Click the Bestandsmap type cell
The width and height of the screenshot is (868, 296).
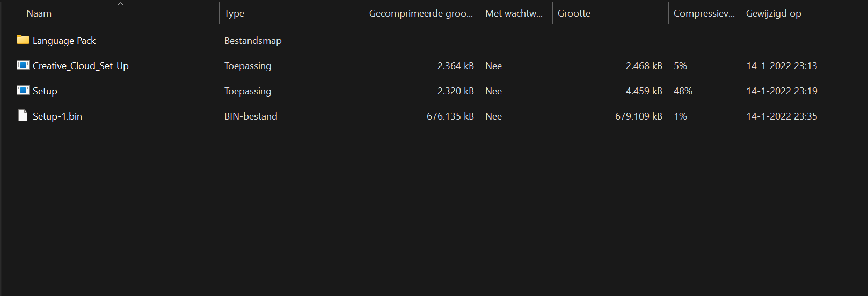[253, 41]
